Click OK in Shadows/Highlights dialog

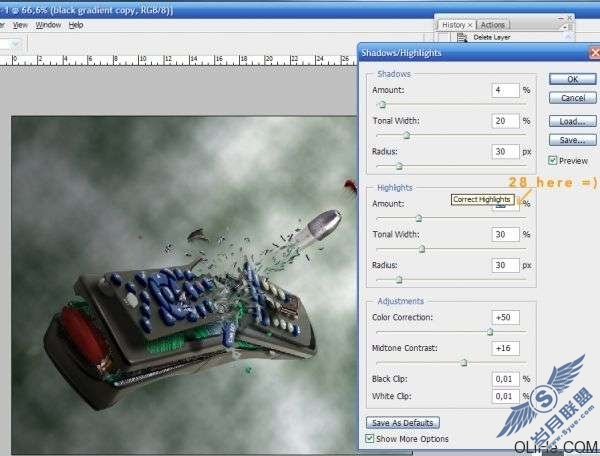[x=572, y=79]
